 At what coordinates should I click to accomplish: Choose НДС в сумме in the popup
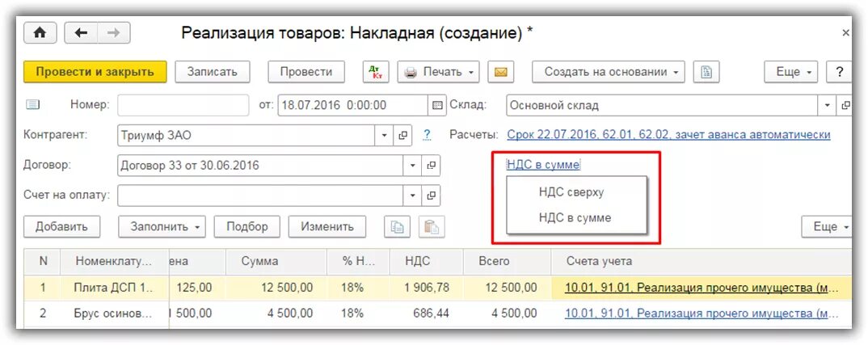click(575, 217)
